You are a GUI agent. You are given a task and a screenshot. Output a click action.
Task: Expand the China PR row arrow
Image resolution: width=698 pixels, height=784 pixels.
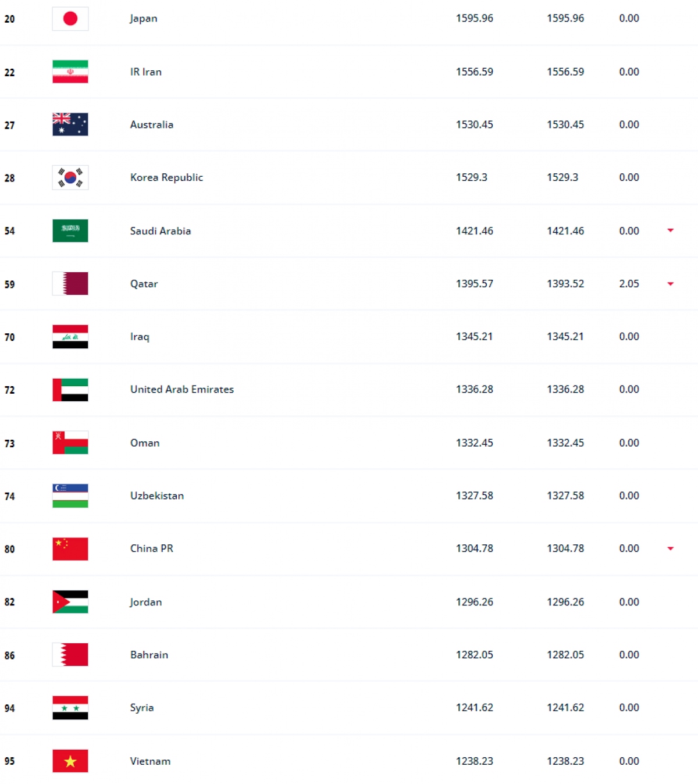[x=670, y=548]
